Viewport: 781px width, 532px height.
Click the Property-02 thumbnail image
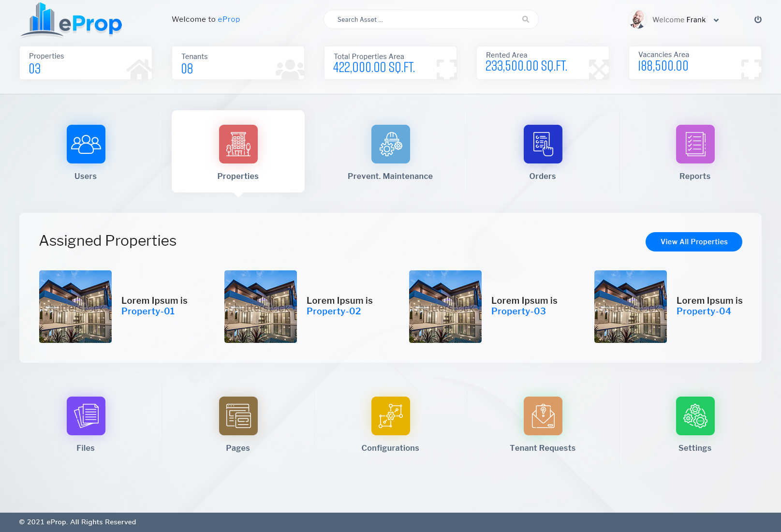tap(260, 306)
